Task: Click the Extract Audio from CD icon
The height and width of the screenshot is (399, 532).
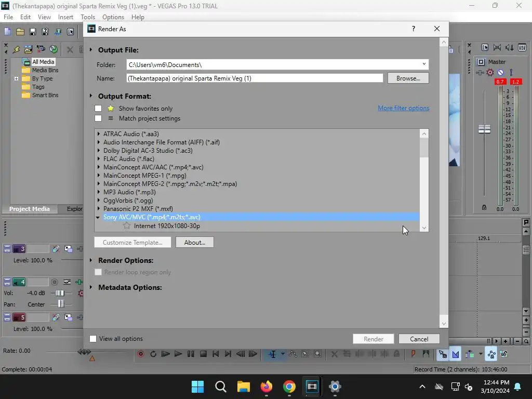Action: (54, 49)
